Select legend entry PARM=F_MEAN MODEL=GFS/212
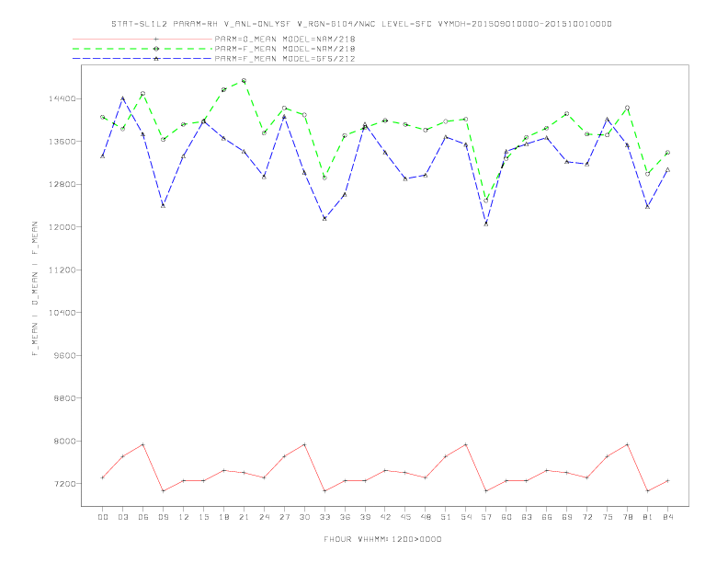The height and width of the screenshot is (563, 728). tap(285, 59)
